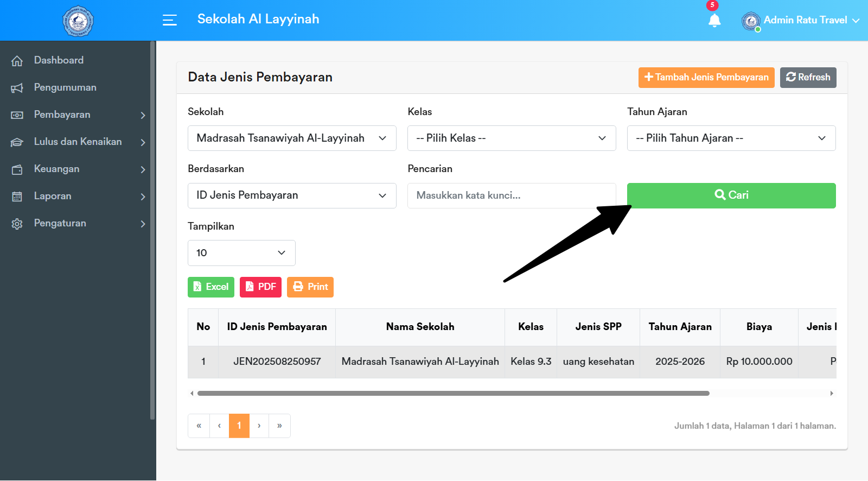The height and width of the screenshot is (481, 868).
Task: Click the Admin Ratu Travel avatar
Action: [x=751, y=21]
